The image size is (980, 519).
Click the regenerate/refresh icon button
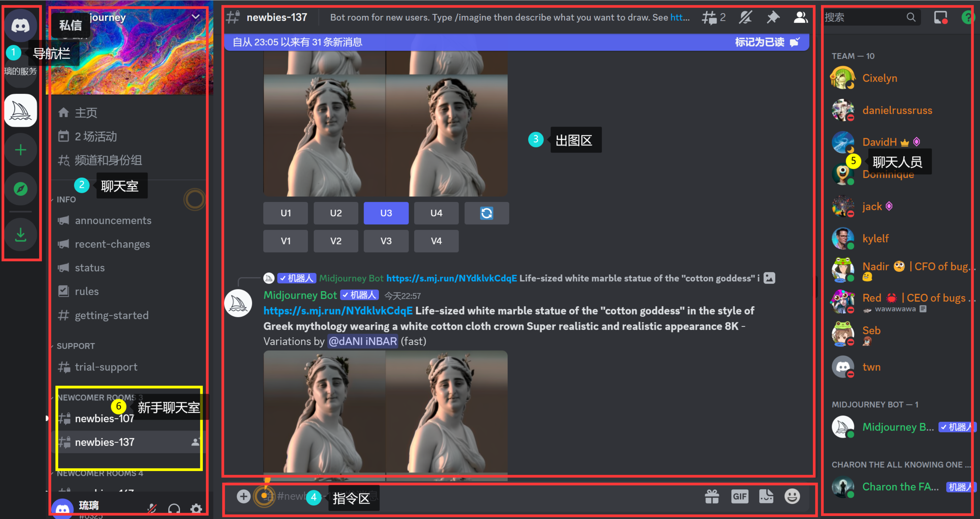pos(487,213)
